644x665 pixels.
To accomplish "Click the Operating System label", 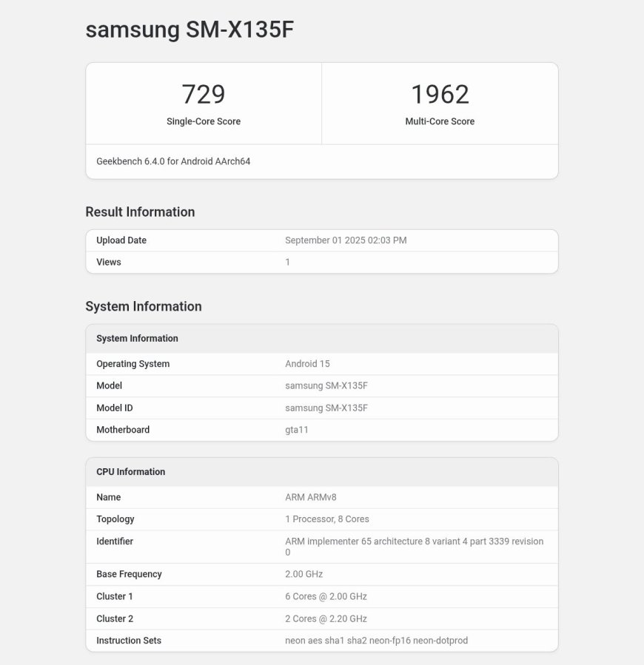I will coord(133,364).
